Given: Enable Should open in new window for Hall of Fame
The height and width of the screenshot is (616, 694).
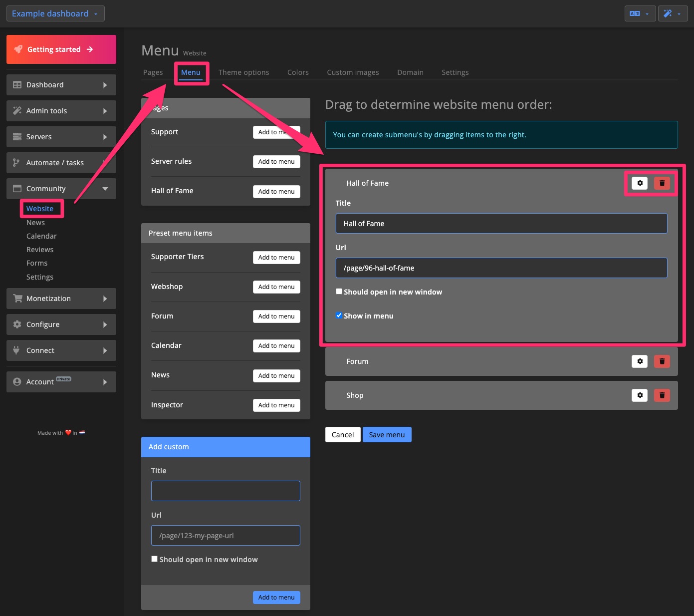Looking at the screenshot, I should pos(339,291).
